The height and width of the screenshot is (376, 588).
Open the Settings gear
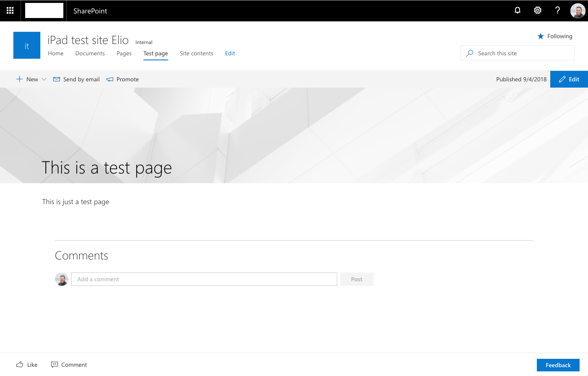click(537, 10)
